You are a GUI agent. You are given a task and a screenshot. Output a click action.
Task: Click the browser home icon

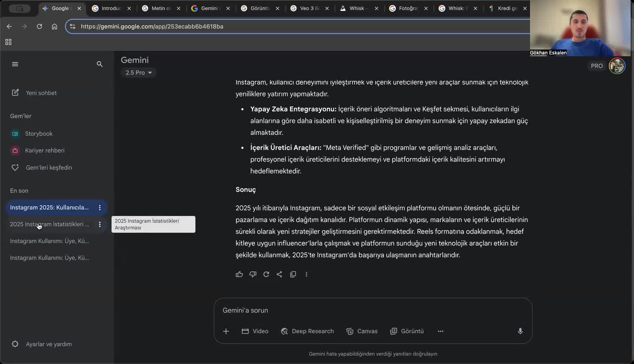(55, 26)
